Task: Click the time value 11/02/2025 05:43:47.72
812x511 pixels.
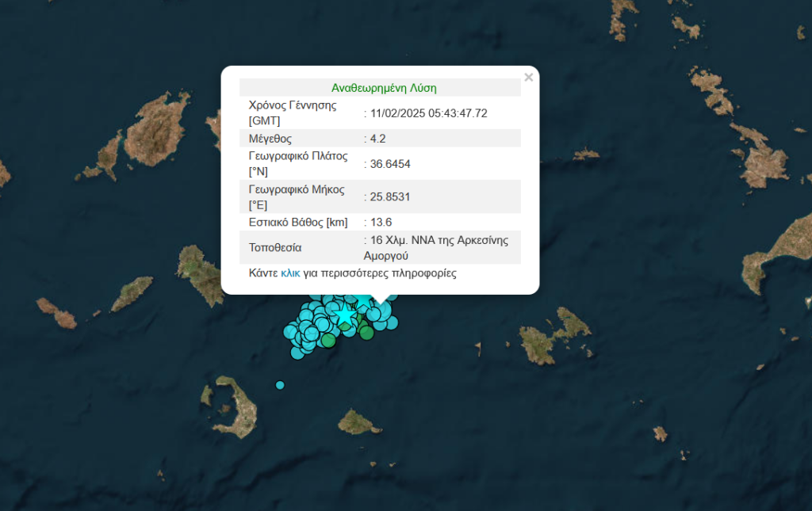Action: (429, 113)
